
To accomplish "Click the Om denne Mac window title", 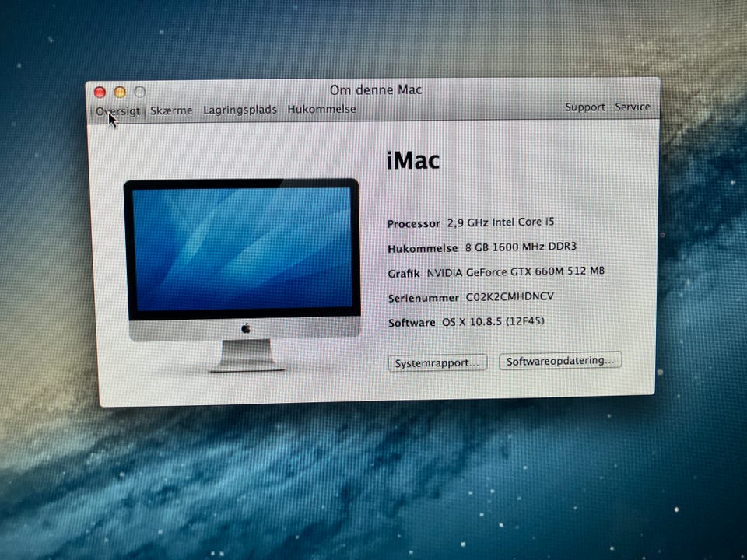I will point(376,89).
